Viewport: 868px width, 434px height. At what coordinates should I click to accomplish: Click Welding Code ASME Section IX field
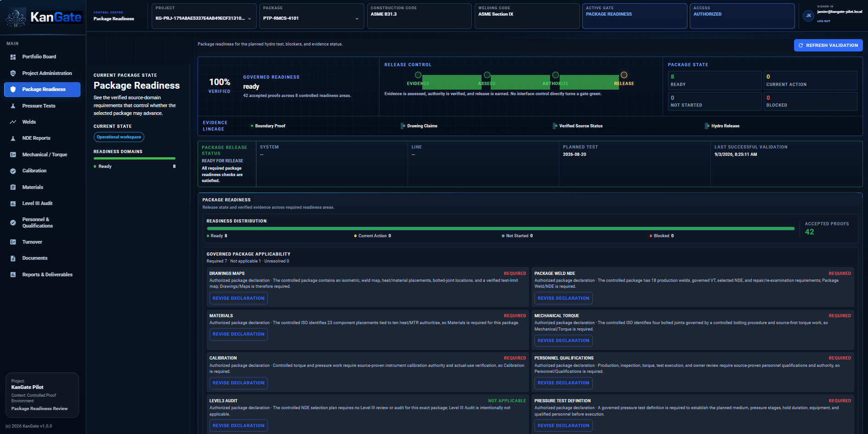pyautogui.click(x=527, y=16)
